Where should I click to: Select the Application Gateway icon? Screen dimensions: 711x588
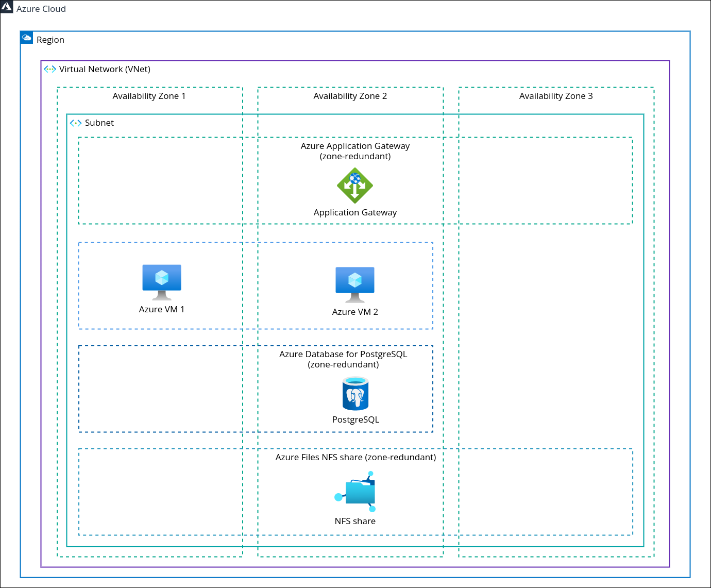(x=355, y=186)
